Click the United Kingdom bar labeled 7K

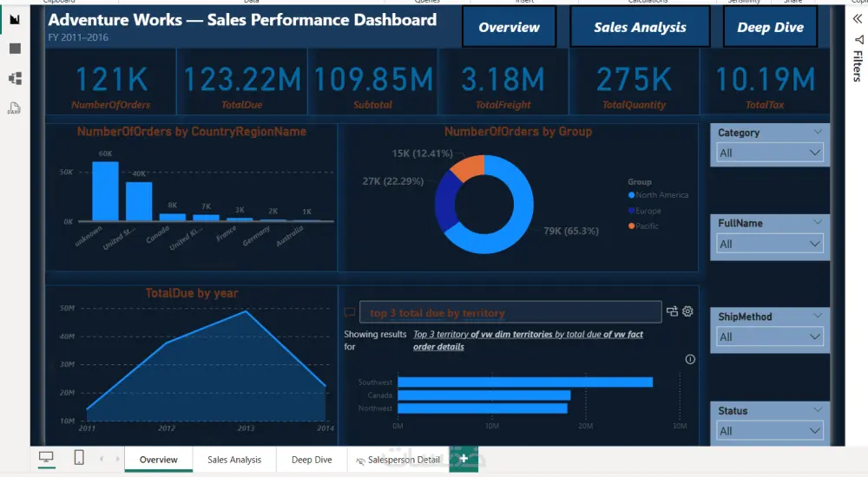pyautogui.click(x=206, y=218)
